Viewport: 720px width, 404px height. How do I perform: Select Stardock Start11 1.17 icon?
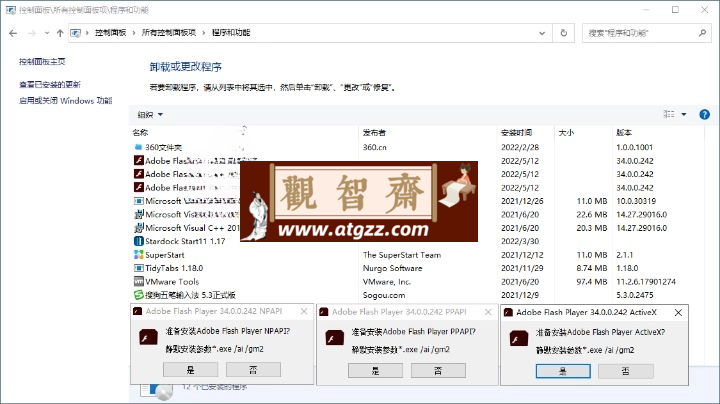[139, 241]
